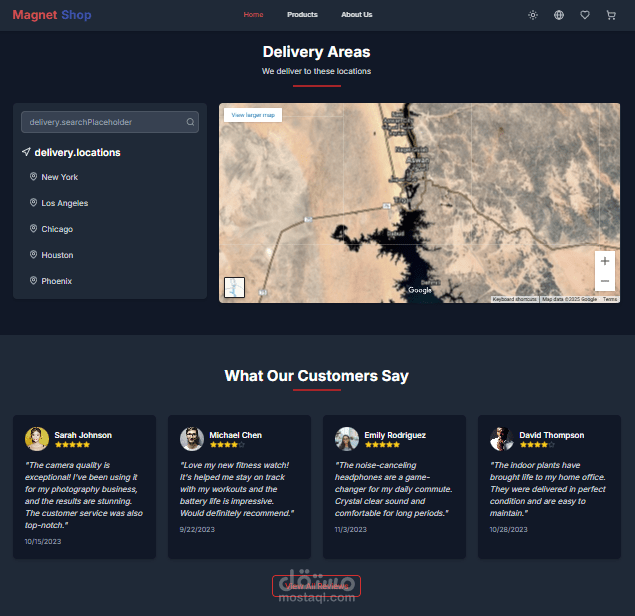This screenshot has height=616, width=635.
Task: Focus the delivery search input field
Action: pos(110,122)
